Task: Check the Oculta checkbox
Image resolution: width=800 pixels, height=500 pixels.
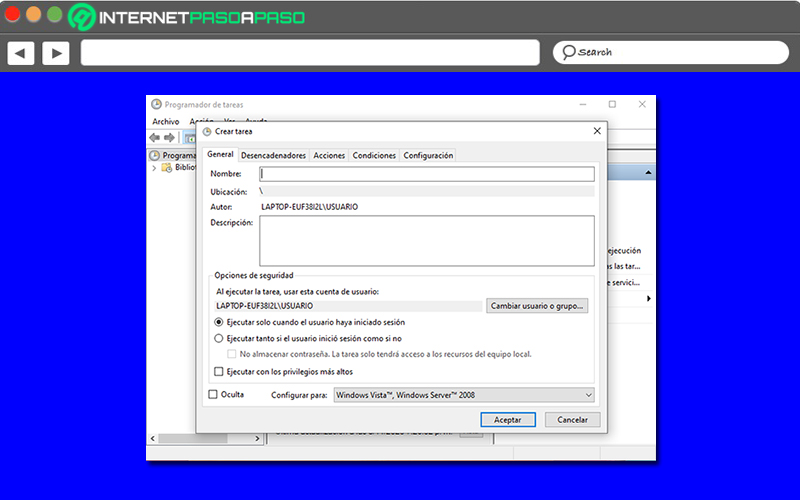Action: (213, 394)
